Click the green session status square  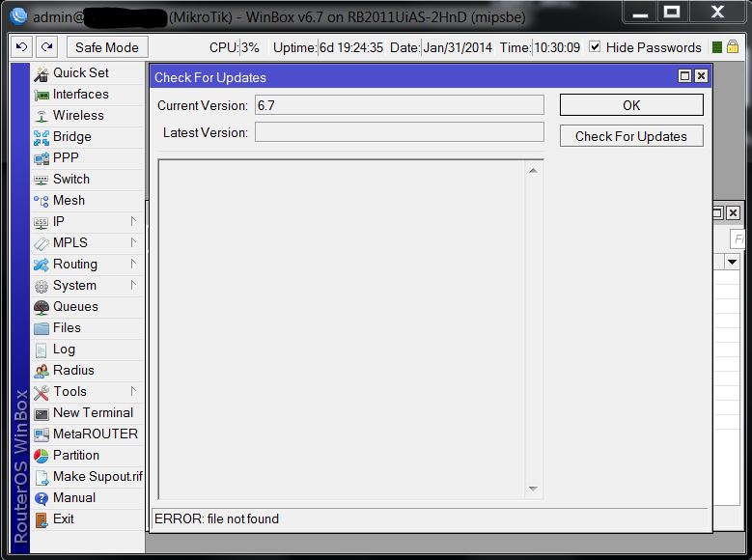click(717, 47)
